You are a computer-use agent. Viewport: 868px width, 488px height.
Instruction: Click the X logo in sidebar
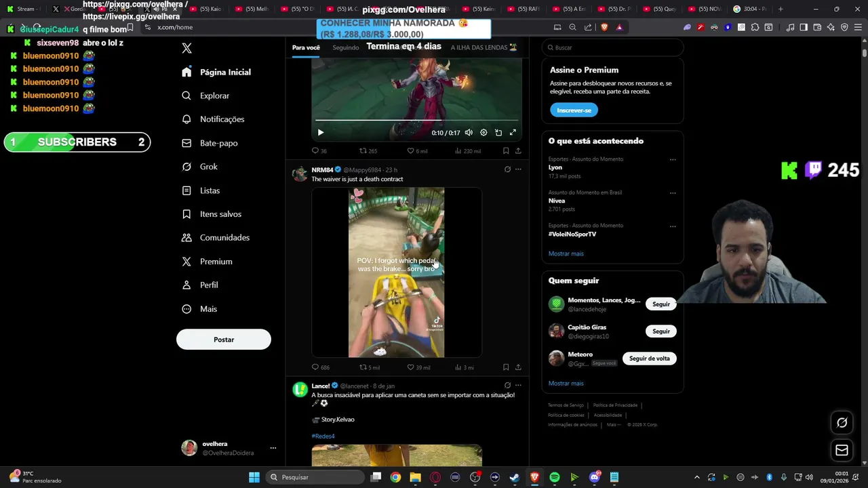(186, 48)
